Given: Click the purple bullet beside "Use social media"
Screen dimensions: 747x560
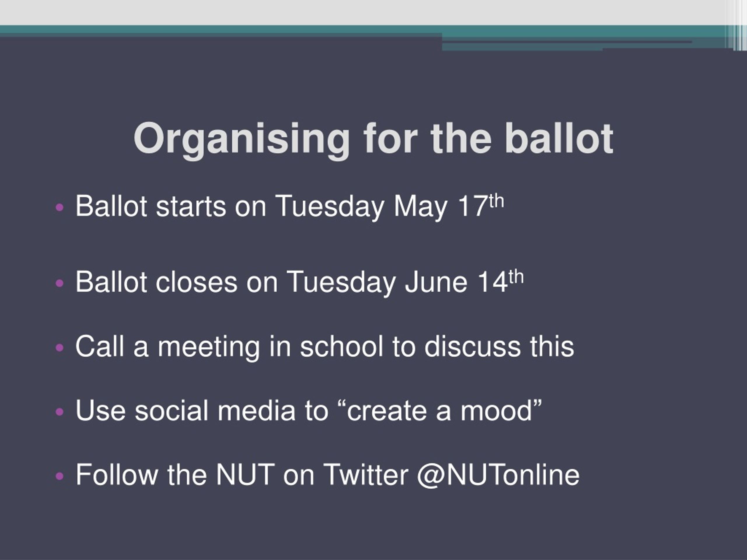Looking at the screenshot, I should tap(60, 412).
